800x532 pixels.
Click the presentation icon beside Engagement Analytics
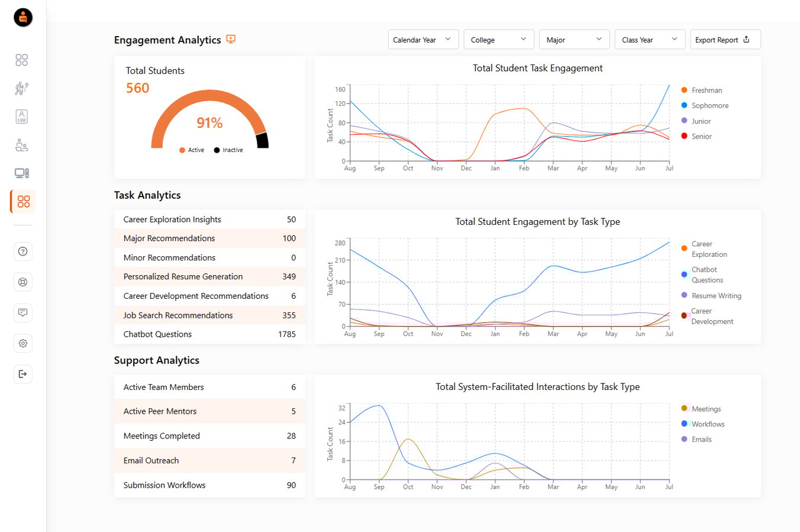[230, 40]
